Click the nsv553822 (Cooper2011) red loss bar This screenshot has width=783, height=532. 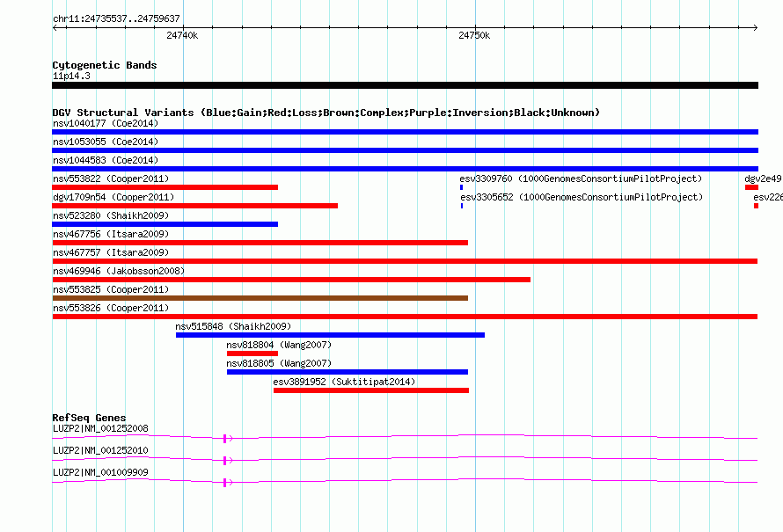coord(165,187)
